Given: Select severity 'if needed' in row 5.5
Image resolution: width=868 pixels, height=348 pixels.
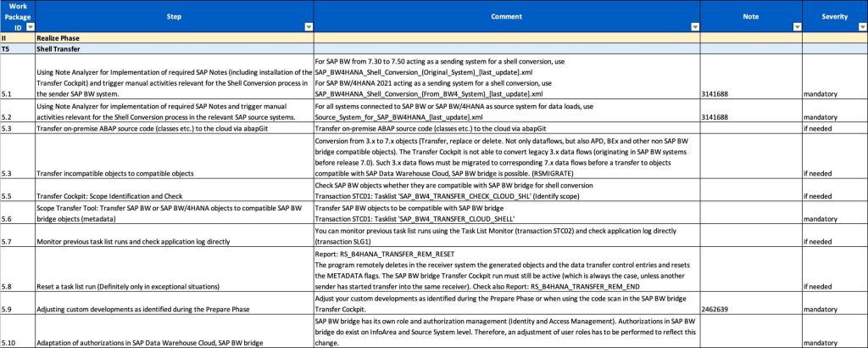Looking at the screenshot, I should tap(835, 190).
